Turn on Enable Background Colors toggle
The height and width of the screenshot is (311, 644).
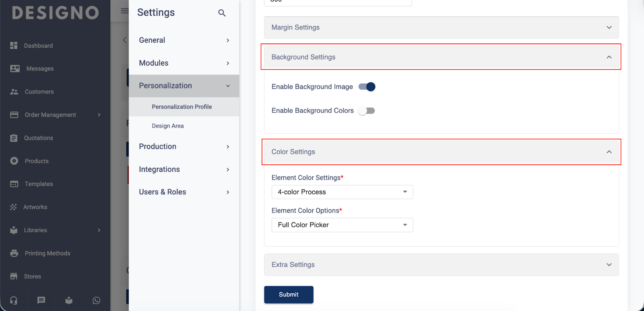coord(367,111)
